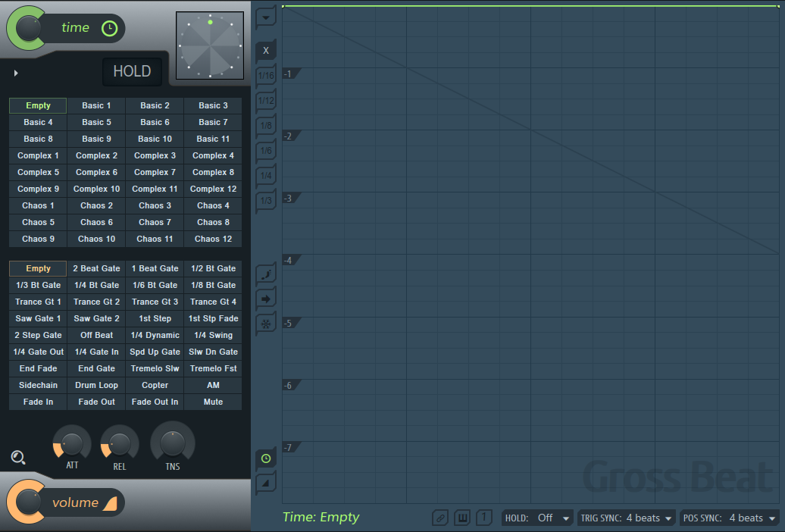Image resolution: width=785 pixels, height=532 pixels.
Task: Click the small play triangle beside HOLD
Action: pyautogui.click(x=16, y=74)
